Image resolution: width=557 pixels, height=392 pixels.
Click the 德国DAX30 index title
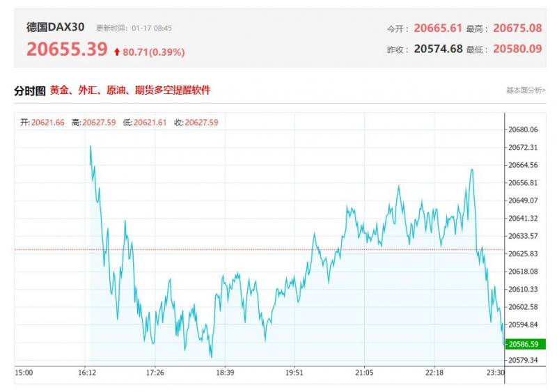tap(55, 27)
